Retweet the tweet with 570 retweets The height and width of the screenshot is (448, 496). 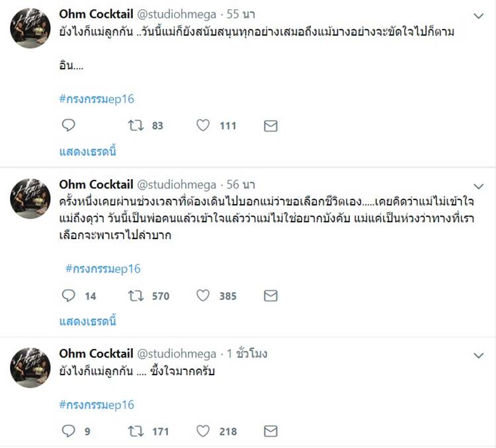point(136,296)
